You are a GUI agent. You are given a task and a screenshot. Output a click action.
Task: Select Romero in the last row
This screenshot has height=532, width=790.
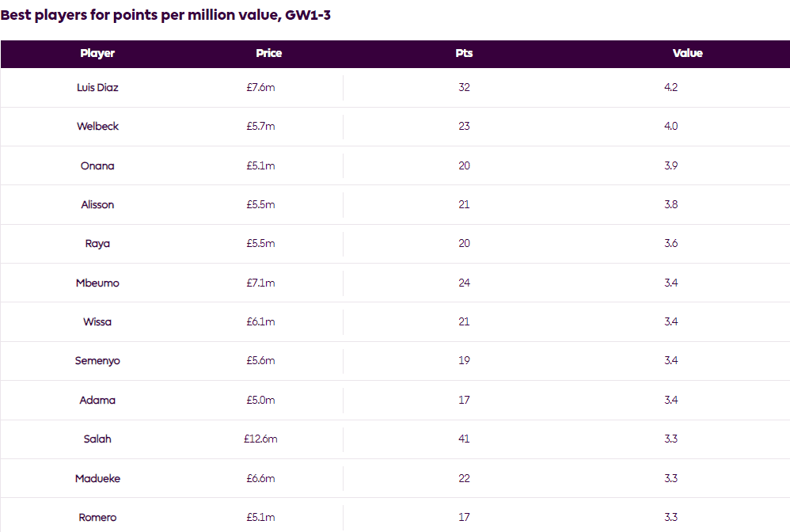97,518
